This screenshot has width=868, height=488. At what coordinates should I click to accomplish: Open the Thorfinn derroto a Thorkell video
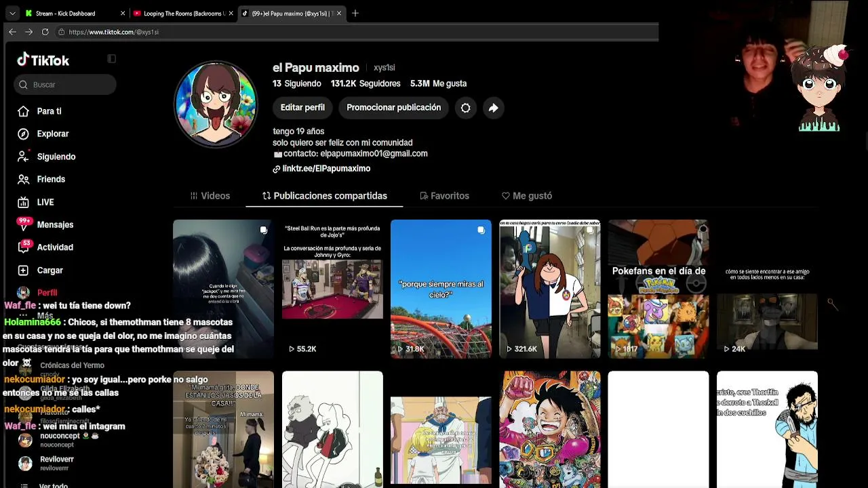[x=767, y=430]
